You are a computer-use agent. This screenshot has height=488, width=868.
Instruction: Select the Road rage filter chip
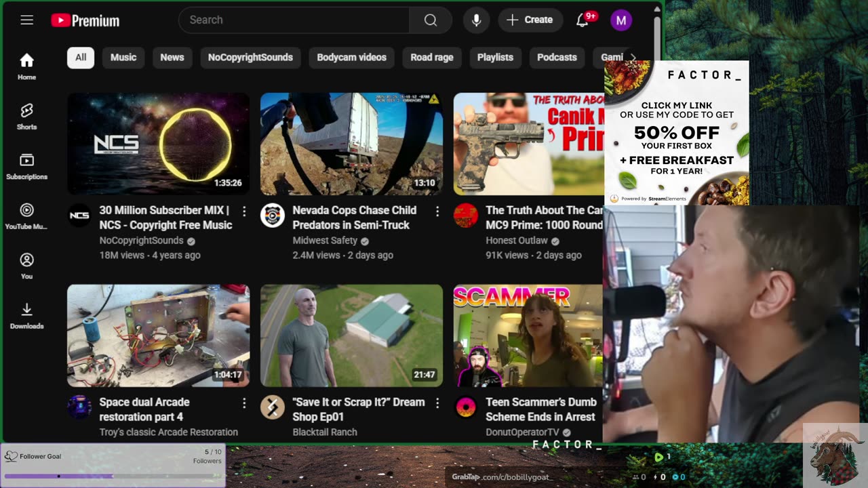pos(432,58)
